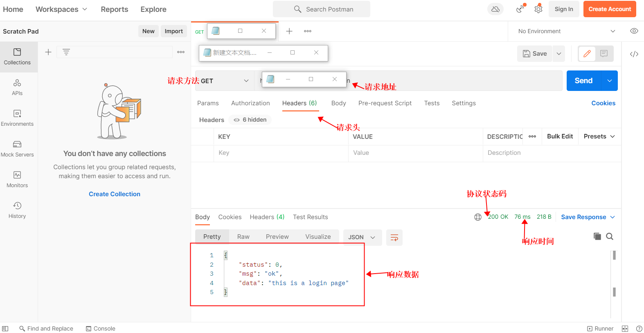This screenshot has height=333, width=644.
Task: Click the Sign In button
Action: (564, 9)
